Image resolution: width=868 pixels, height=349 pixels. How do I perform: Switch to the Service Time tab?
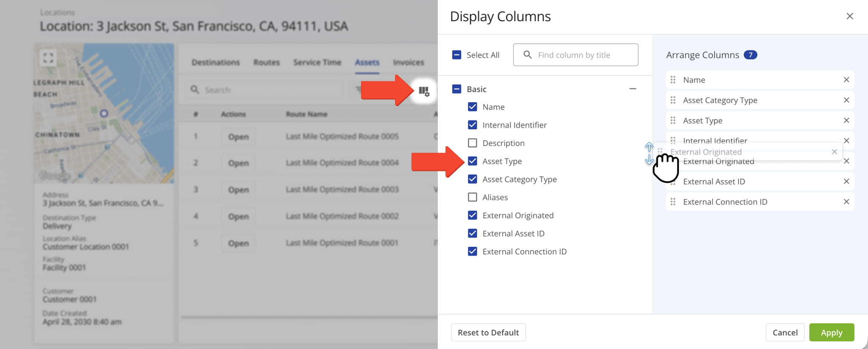(x=317, y=62)
